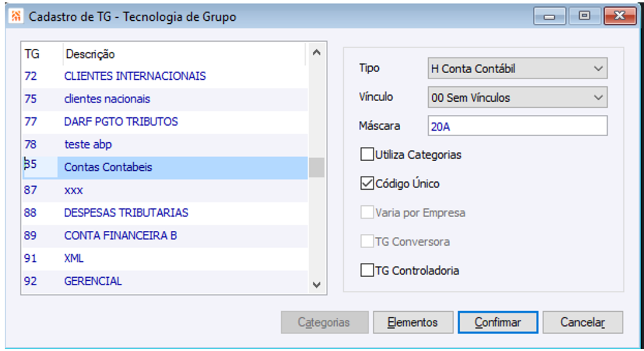Select the CLIENTES INTERNACIONAIS row
Image resolution: width=644 pixels, height=351 pixels.
coord(135,76)
